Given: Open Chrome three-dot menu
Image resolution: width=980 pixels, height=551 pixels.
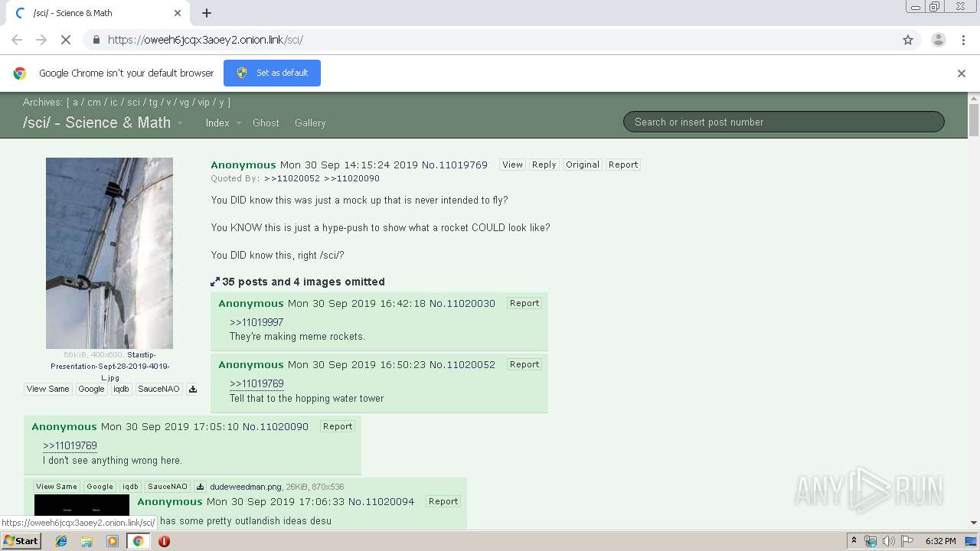Looking at the screenshot, I should click(x=963, y=40).
